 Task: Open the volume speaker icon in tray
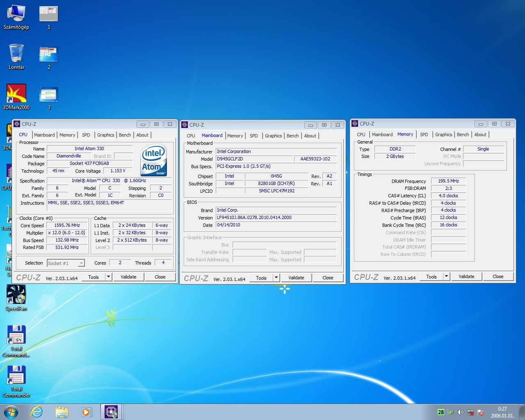(x=461, y=412)
